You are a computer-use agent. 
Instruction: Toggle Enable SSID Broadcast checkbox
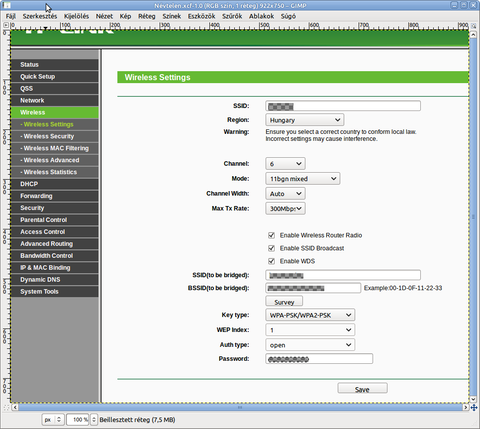[x=271, y=248]
